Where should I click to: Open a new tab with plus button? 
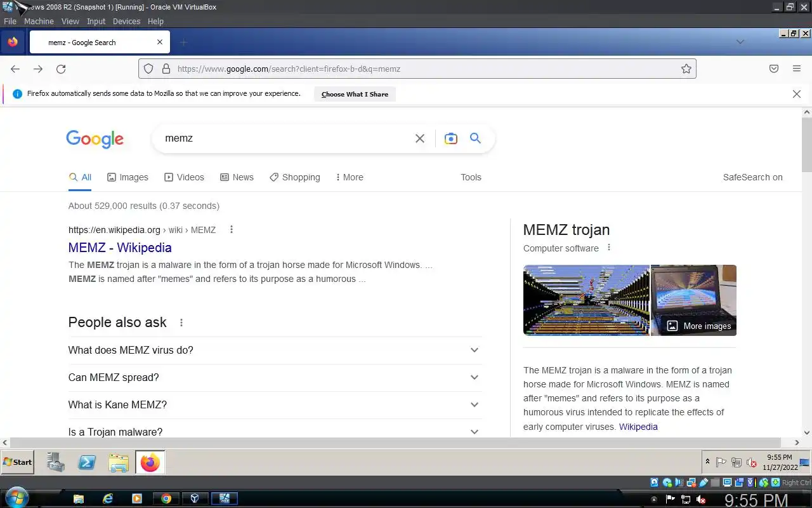(183, 43)
